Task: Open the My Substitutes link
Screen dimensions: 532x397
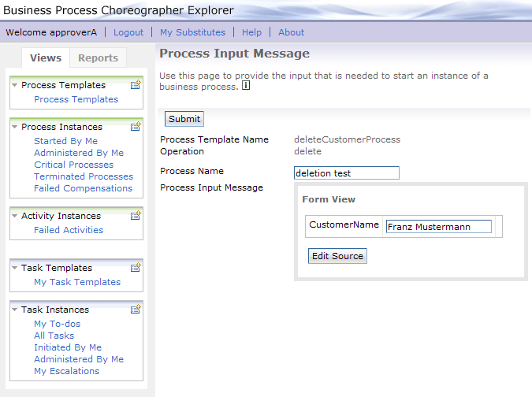Action: tap(193, 32)
